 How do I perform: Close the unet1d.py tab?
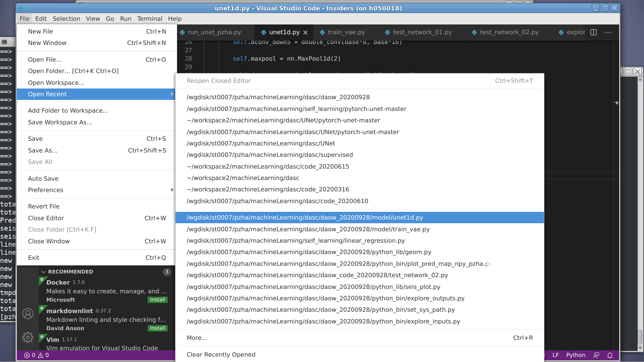(x=305, y=33)
